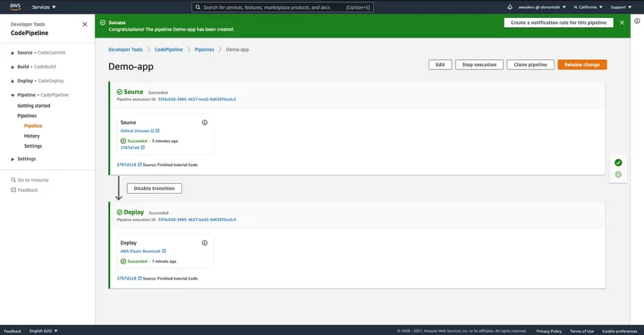The height and width of the screenshot is (335, 644).
Task: Click the Release change button
Action: 582,65
